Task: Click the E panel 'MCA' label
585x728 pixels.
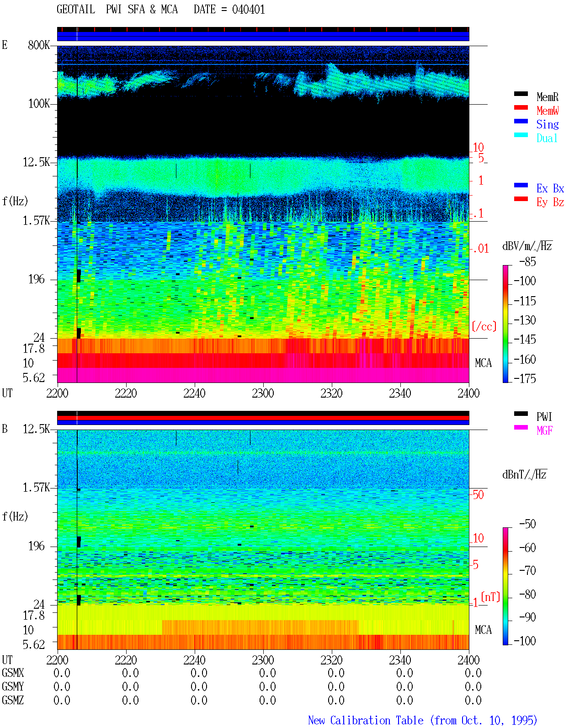Action: (x=484, y=363)
